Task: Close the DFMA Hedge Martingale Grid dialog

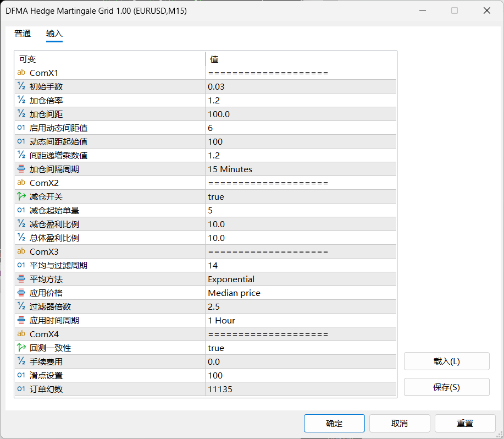Action: point(487,10)
